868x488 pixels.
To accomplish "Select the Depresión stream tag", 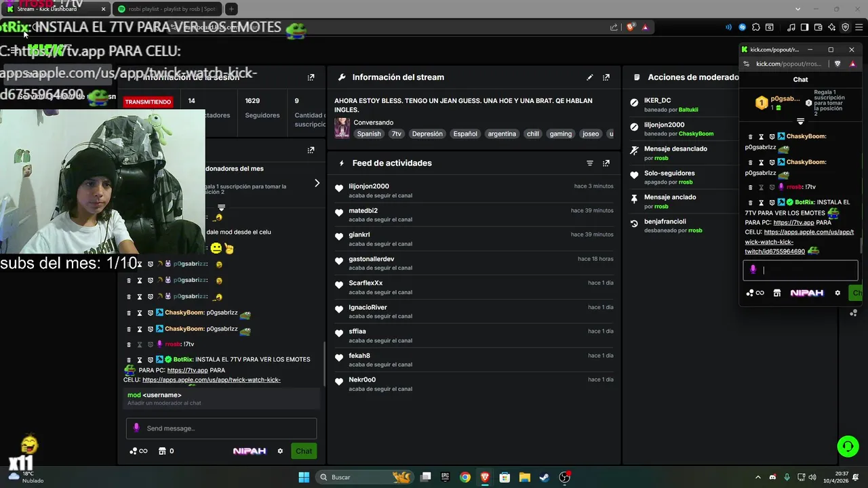I will pyautogui.click(x=427, y=134).
